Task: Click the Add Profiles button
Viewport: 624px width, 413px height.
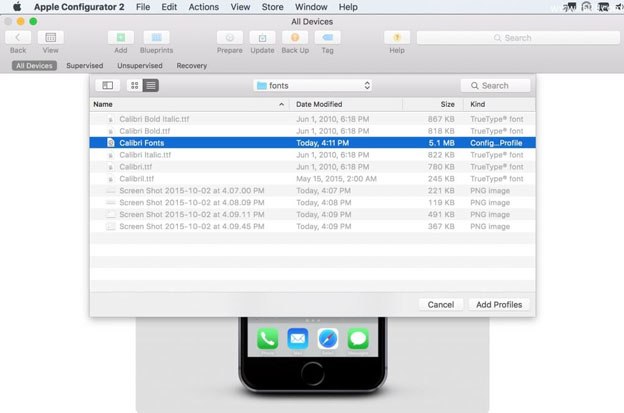Action: coord(499,304)
